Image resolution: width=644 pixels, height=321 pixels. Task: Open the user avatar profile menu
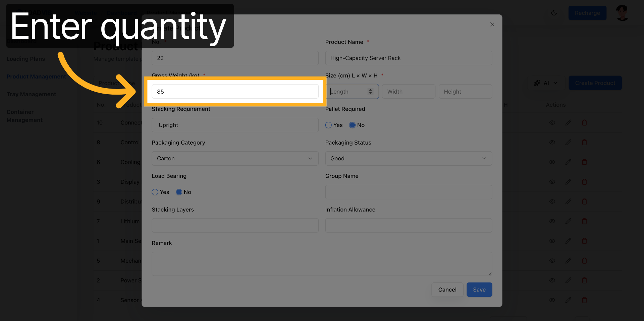622,13
